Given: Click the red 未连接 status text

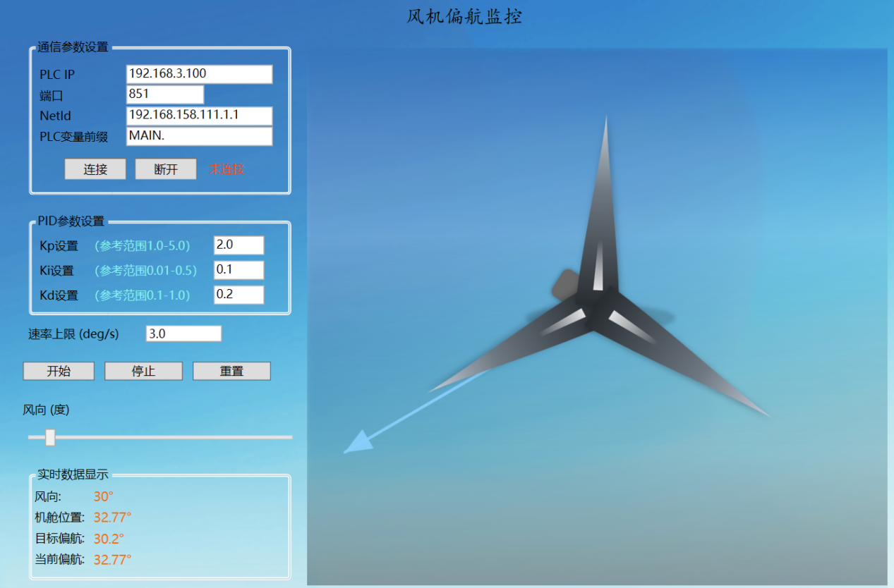Looking at the screenshot, I should pos(226,169).
